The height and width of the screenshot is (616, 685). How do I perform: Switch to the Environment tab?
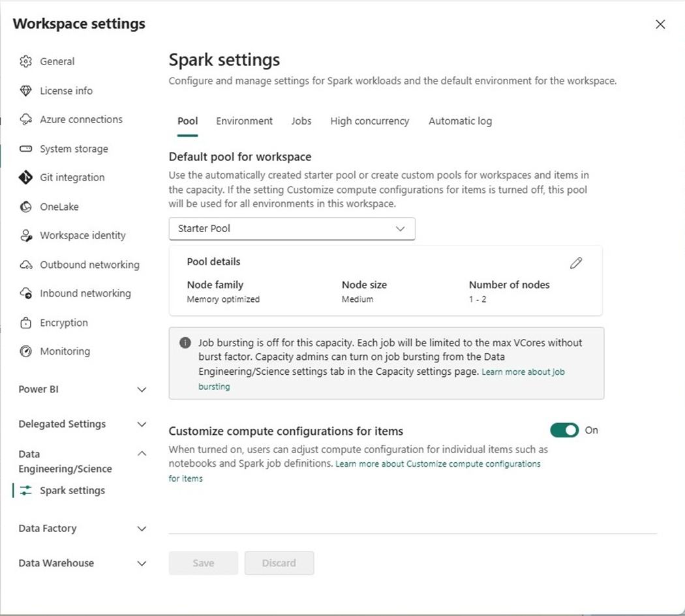pos(244,121)
